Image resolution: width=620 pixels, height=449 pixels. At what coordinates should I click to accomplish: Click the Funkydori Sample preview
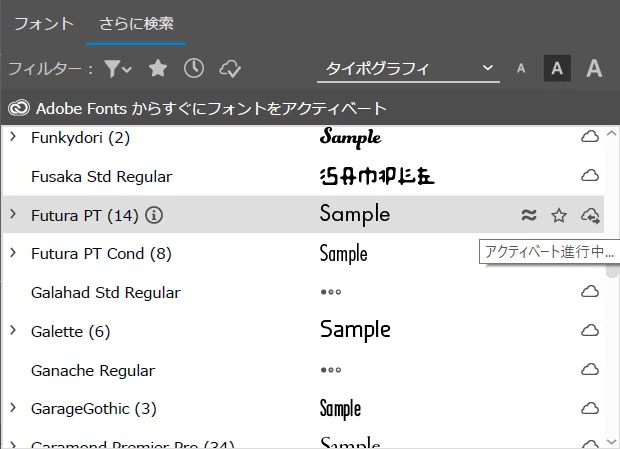(351, 138)
